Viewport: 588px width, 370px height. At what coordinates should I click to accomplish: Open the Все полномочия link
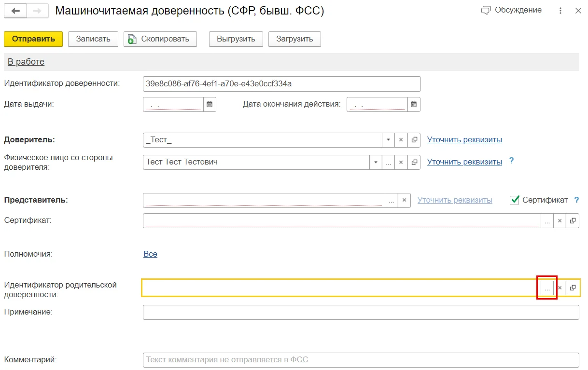(x=150, y=254)
